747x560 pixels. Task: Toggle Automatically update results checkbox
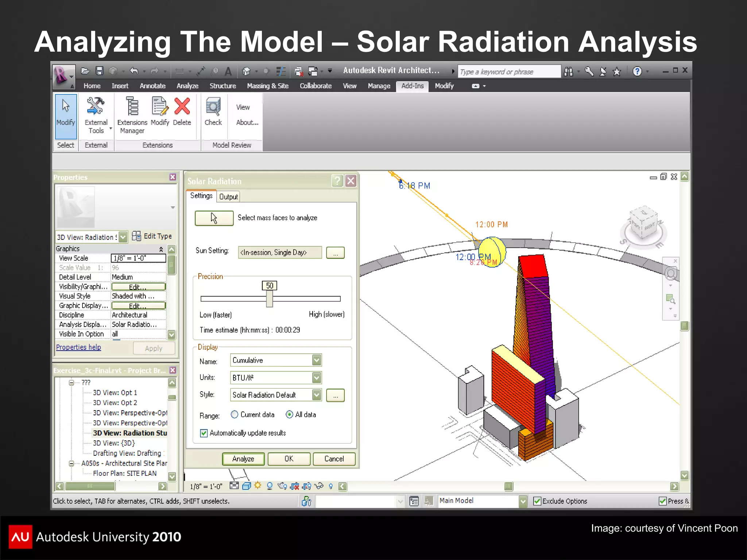[204, 433]
